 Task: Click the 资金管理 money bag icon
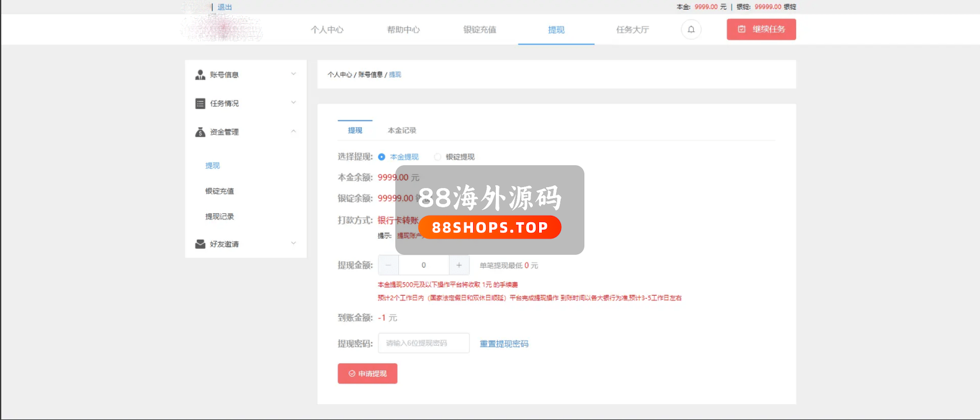[x=200, y=132]
